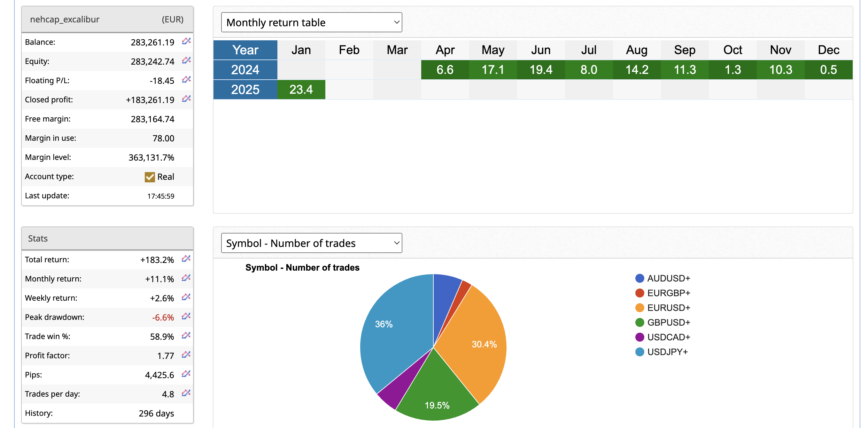Open the Floating P/L chart icon

click(186, 80)
